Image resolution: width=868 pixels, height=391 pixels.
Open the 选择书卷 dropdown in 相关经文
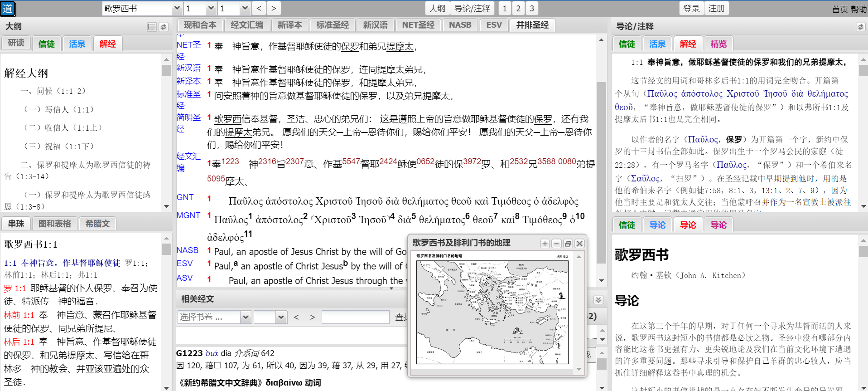click(246, 317)
